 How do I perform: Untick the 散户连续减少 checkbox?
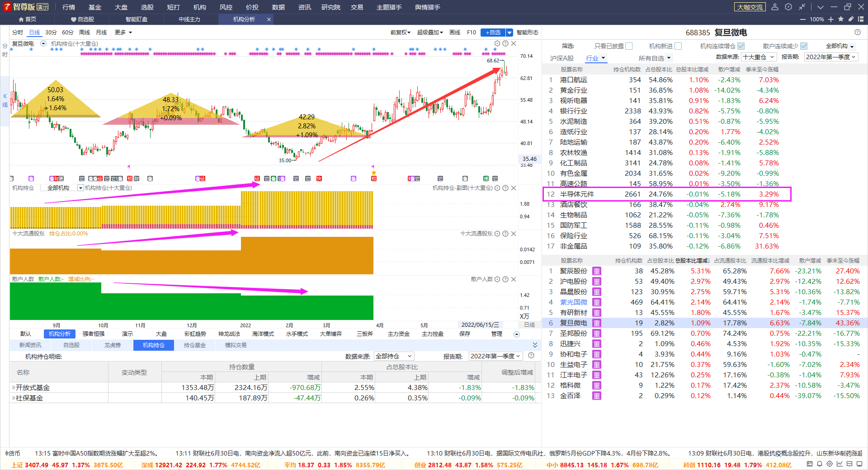(x=804, y=46)
